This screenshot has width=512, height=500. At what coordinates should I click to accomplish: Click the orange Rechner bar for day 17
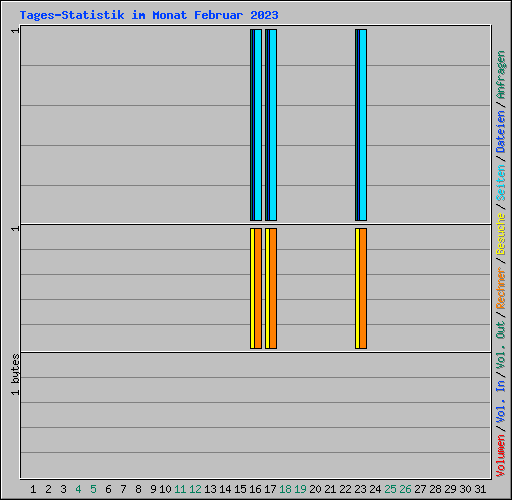tap(273, 289)
